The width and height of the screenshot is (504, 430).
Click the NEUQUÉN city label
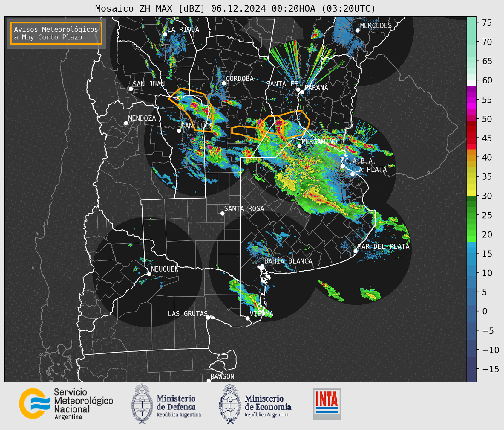pyautogui.click(x=165, y=269)
